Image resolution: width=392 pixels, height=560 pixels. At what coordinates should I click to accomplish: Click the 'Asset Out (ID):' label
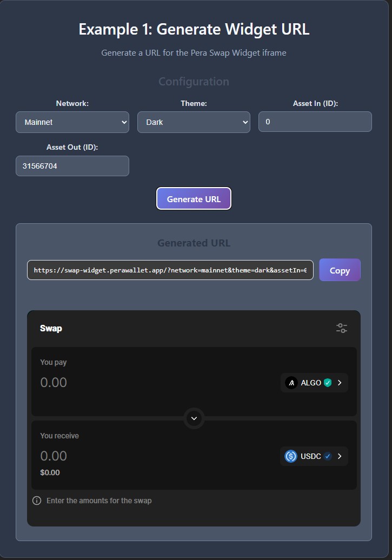pos(72,147)
